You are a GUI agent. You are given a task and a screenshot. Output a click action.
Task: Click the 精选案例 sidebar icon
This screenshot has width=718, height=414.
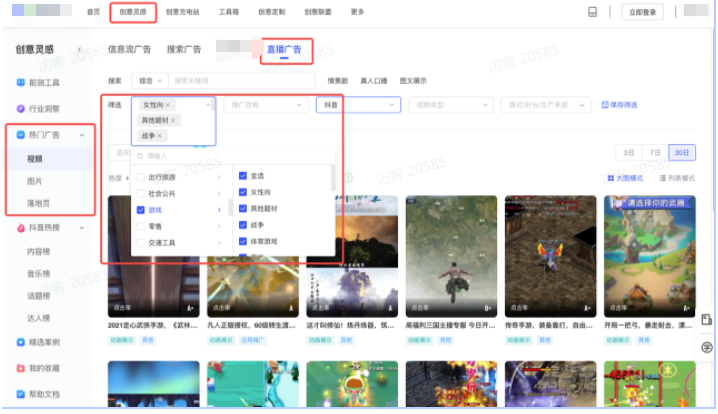pos(21,342)
